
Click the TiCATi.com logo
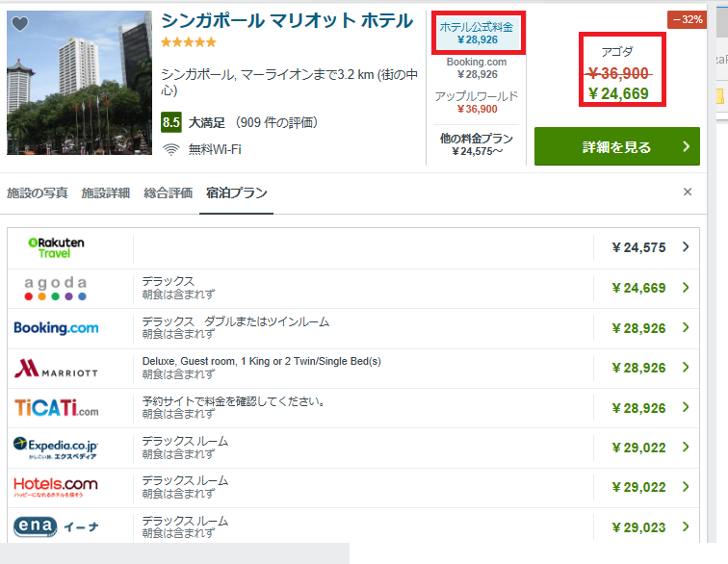tap(56, 408)
